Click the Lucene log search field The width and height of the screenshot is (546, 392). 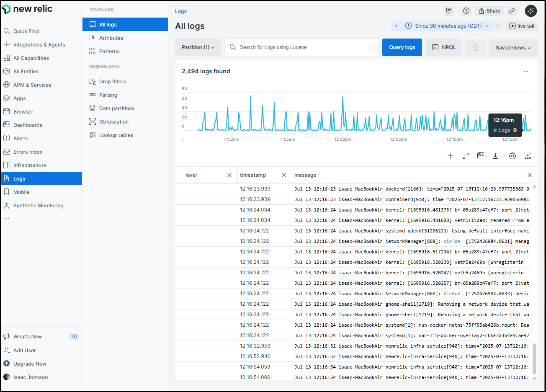pyautogui.click(x=302, y=47)
